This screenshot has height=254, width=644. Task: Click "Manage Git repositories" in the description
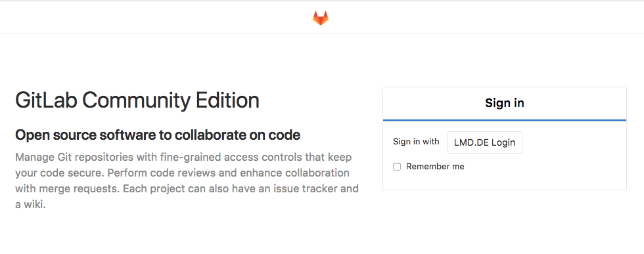coord(74,158)
